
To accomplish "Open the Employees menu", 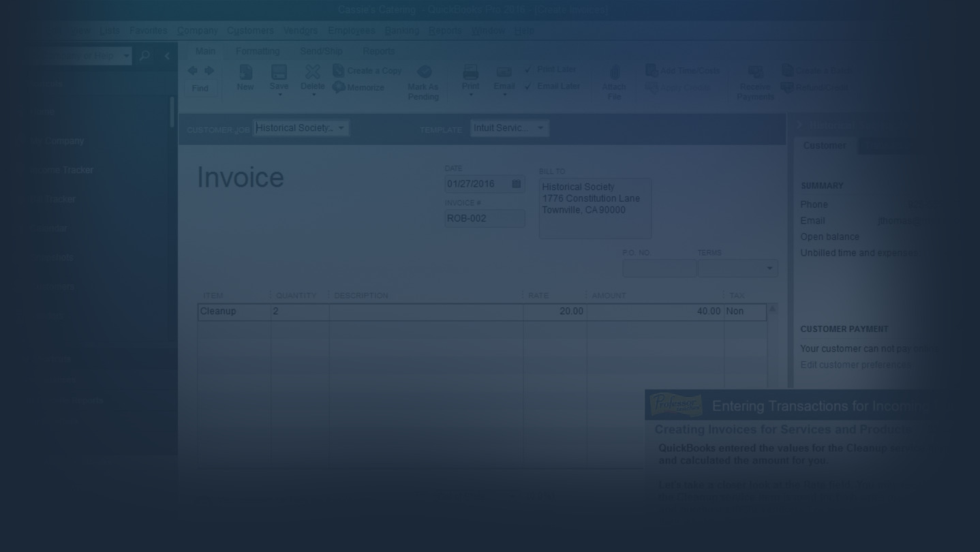I will point(352,31).
